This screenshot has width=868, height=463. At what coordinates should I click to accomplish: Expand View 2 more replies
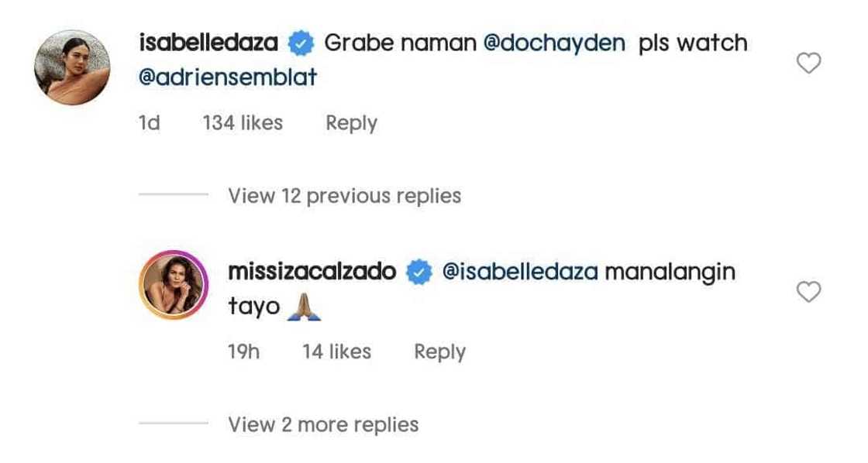click(323, 424)
